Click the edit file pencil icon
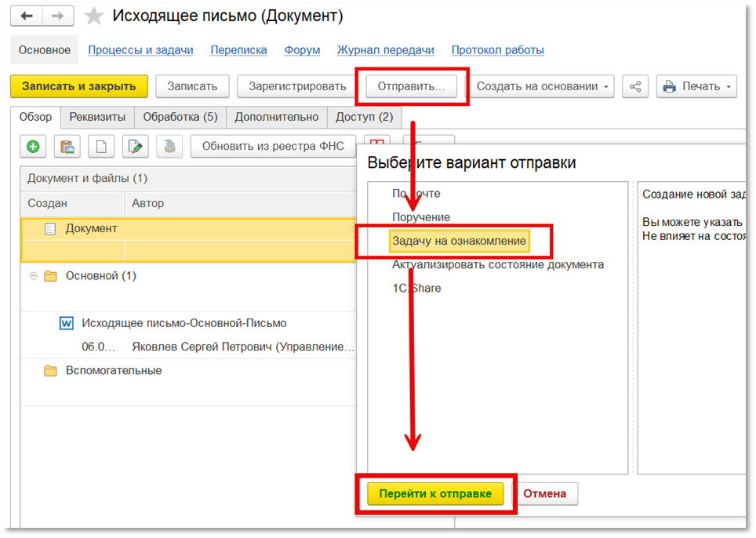Image resolution: width=756 pixels, height=538 pixels. pos(135,147)
